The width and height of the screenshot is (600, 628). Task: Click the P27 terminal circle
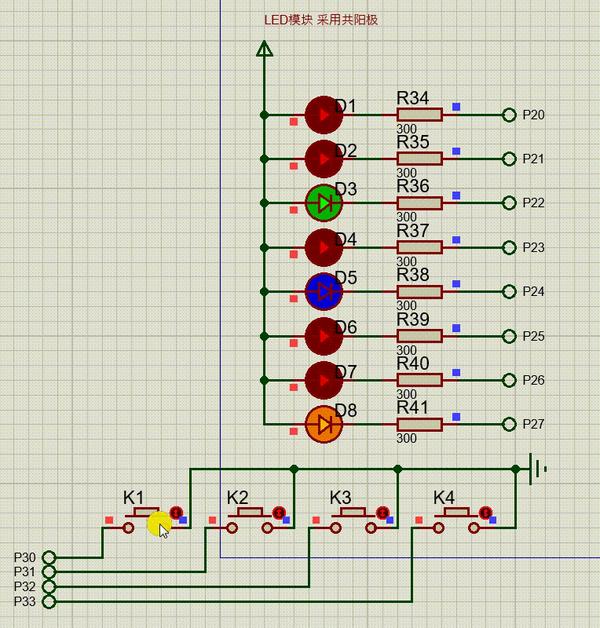pyautogui.click(x=509, y=424)
